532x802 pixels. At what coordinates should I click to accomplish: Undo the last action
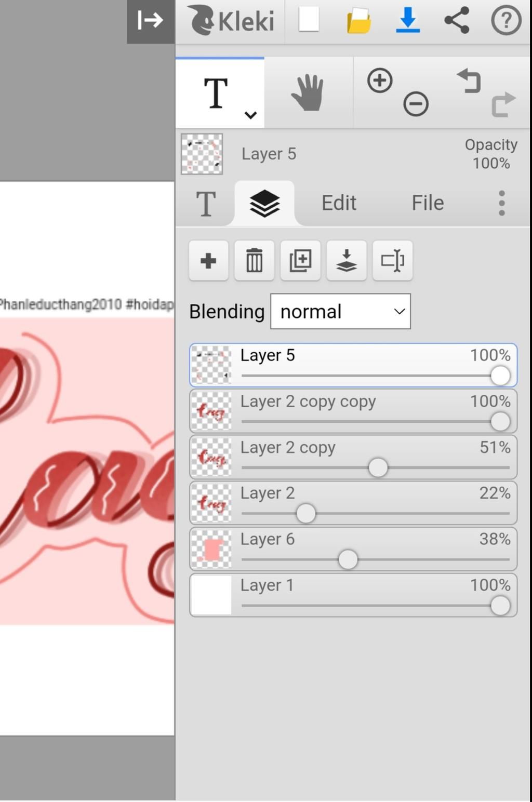[470, 81]
